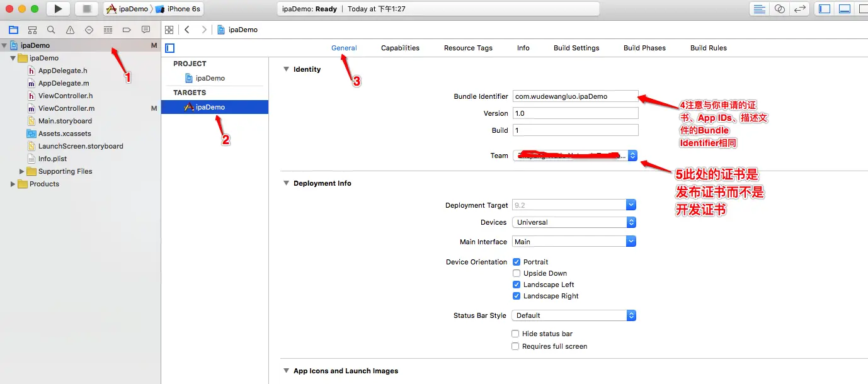Open the Report navigator speech bubble icon

click(x=146, y=30)
